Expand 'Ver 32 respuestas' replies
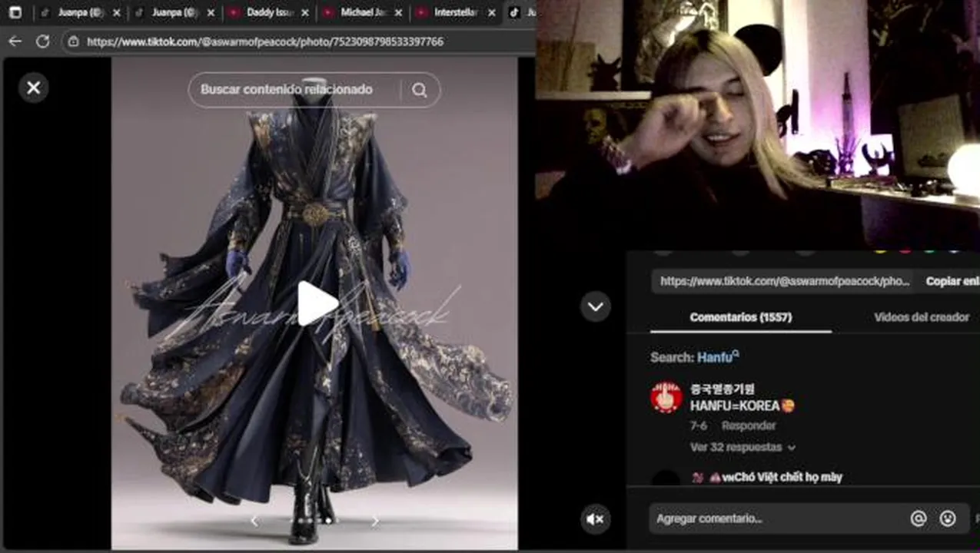980x553 pixels. (x=742, y=447)
